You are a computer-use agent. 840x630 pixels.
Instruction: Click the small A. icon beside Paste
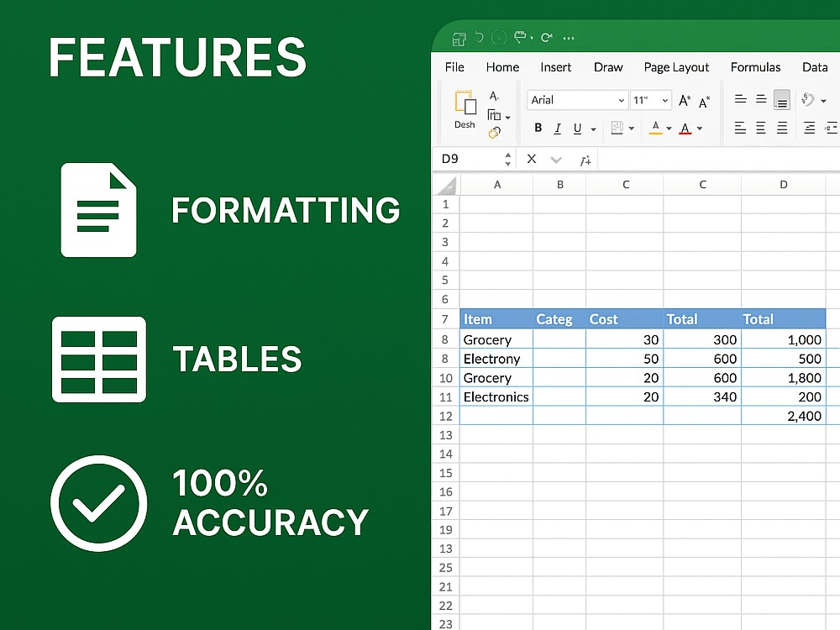click(494, 96)
